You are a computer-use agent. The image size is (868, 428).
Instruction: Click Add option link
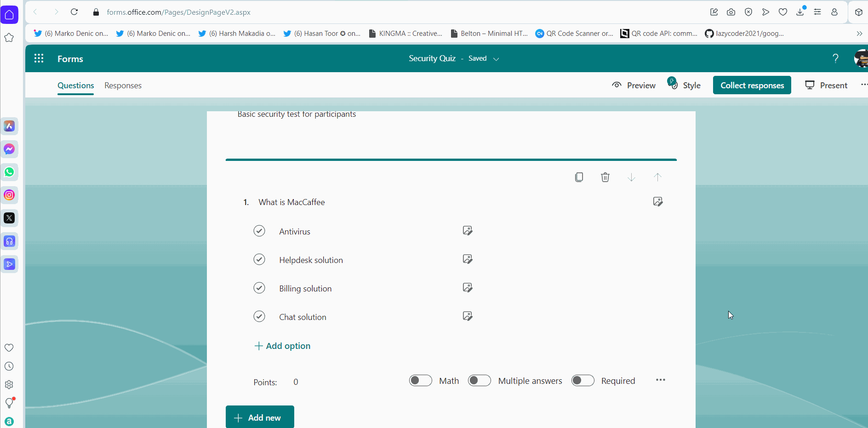[282, 346]
